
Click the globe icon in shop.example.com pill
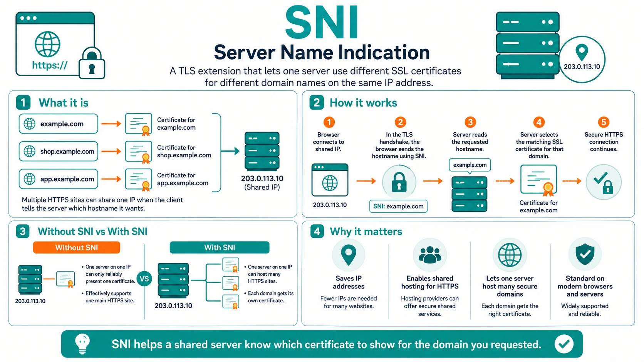[x=30, y=151]
